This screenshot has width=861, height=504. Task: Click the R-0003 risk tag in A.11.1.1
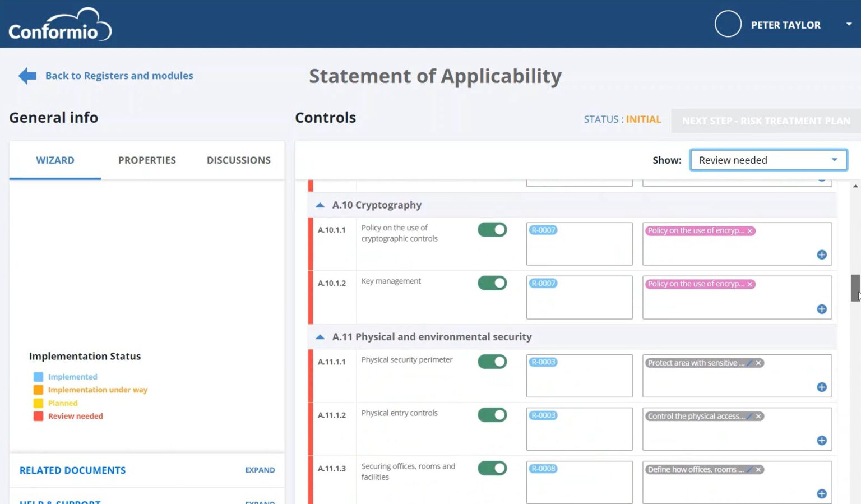543,362
